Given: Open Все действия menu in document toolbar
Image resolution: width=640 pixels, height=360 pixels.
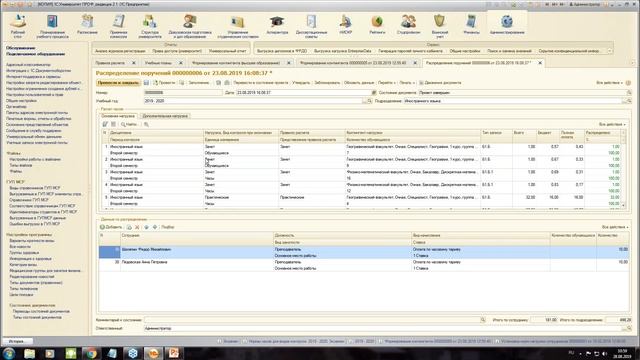Looking at the screenshot, I should tap(609, 83).
